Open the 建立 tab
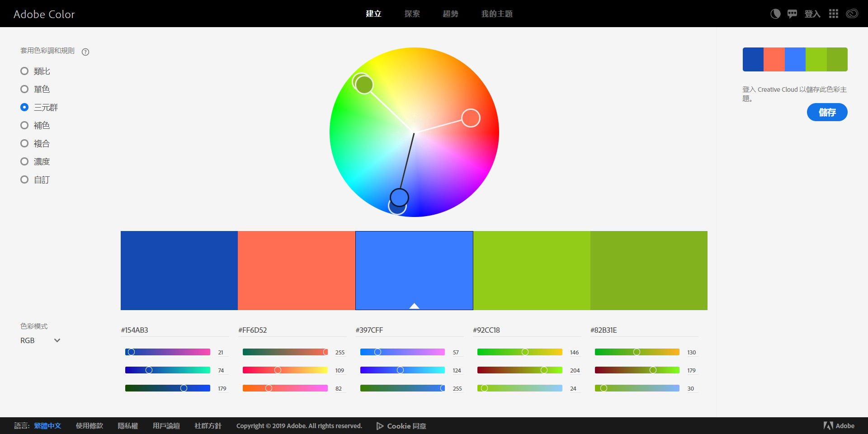 (x=374, y=14)
